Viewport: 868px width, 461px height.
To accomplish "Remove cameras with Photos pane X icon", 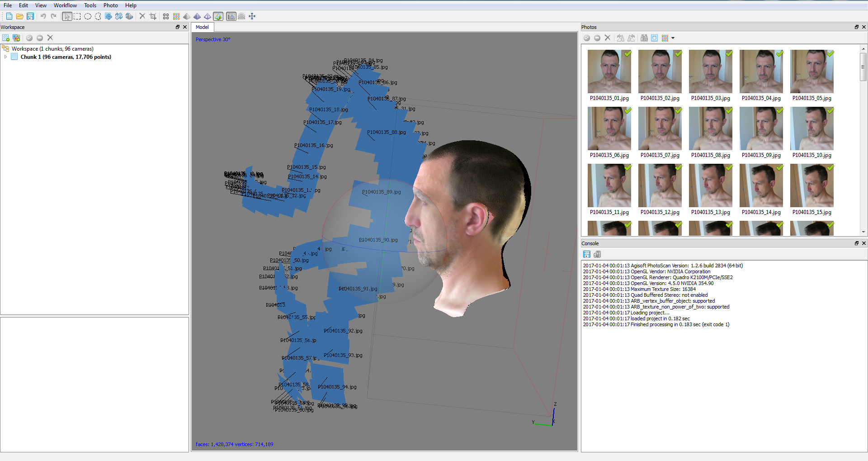I will click(608, 38).
